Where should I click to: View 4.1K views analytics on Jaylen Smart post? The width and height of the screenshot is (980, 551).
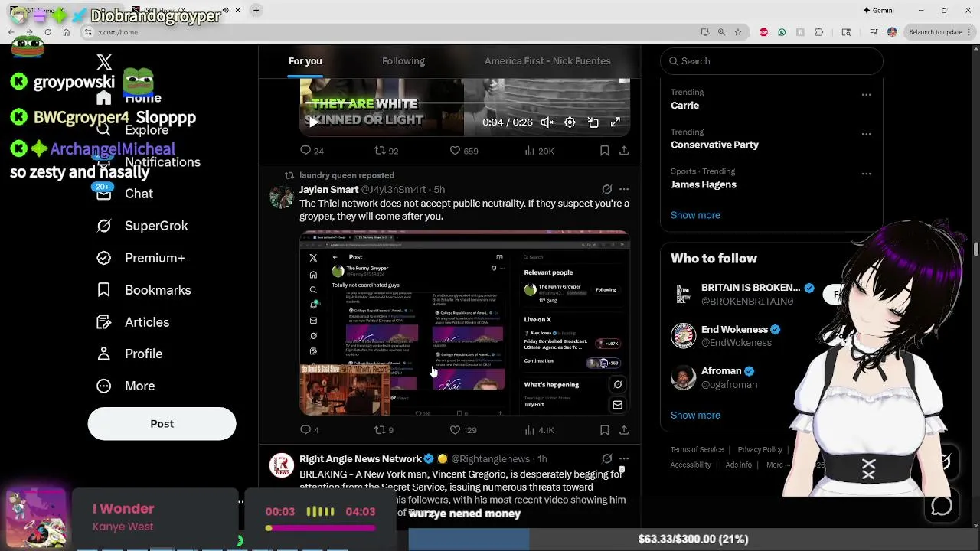pyautogui.click(x=539, y=430)
